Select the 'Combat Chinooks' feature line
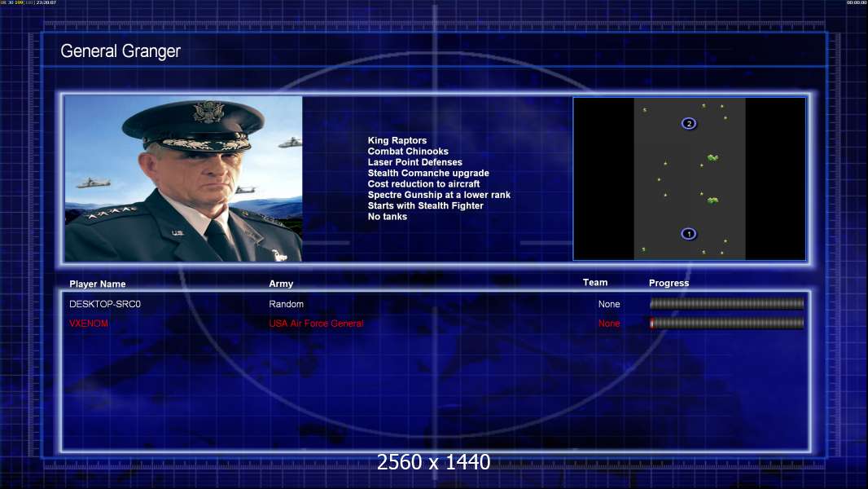This screenshot has height=489, width=868. pyautogui.click(x=408, y=152)
